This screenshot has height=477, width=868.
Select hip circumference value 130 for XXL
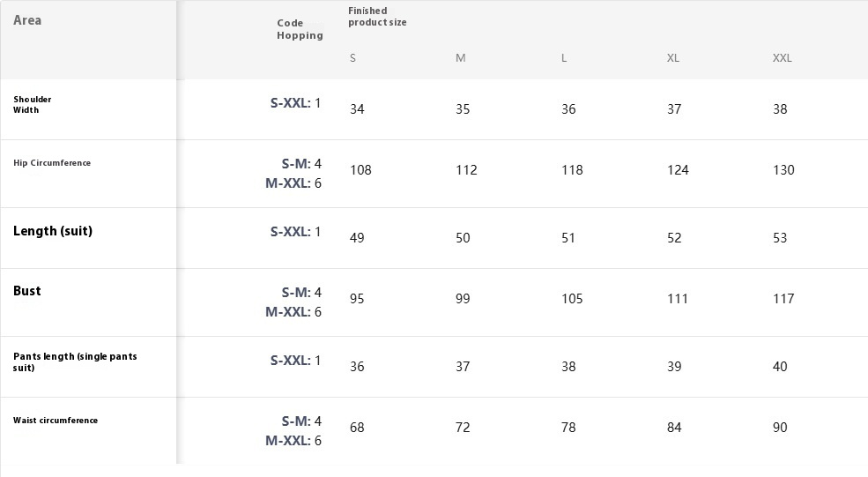[x=783, y=170]
